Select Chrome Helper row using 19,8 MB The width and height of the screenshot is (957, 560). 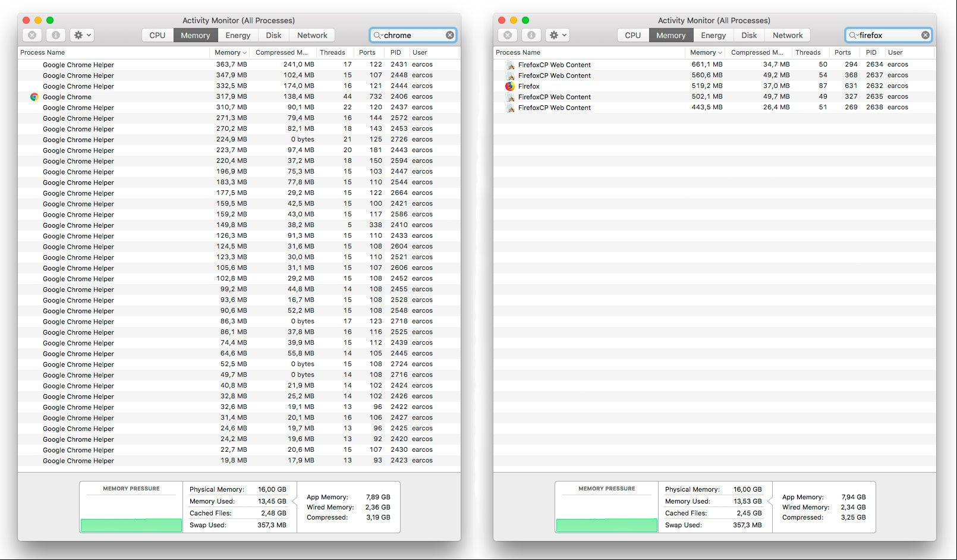[x=239, y=461]
